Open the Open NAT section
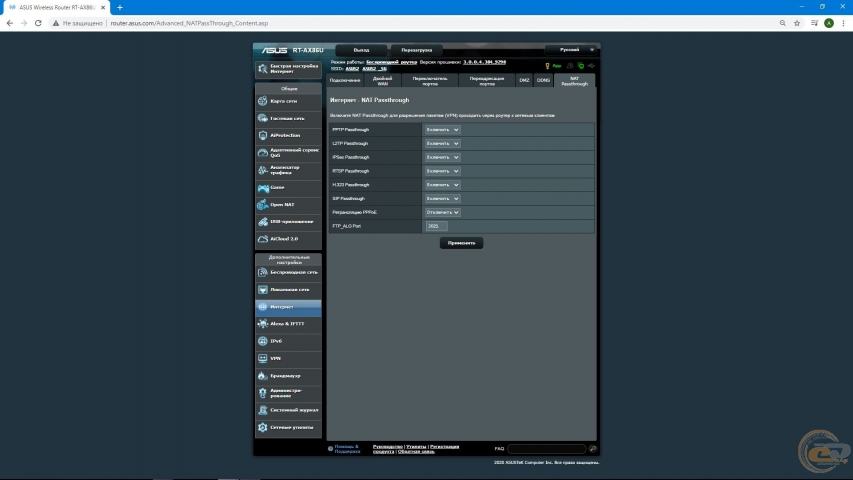 288,205
